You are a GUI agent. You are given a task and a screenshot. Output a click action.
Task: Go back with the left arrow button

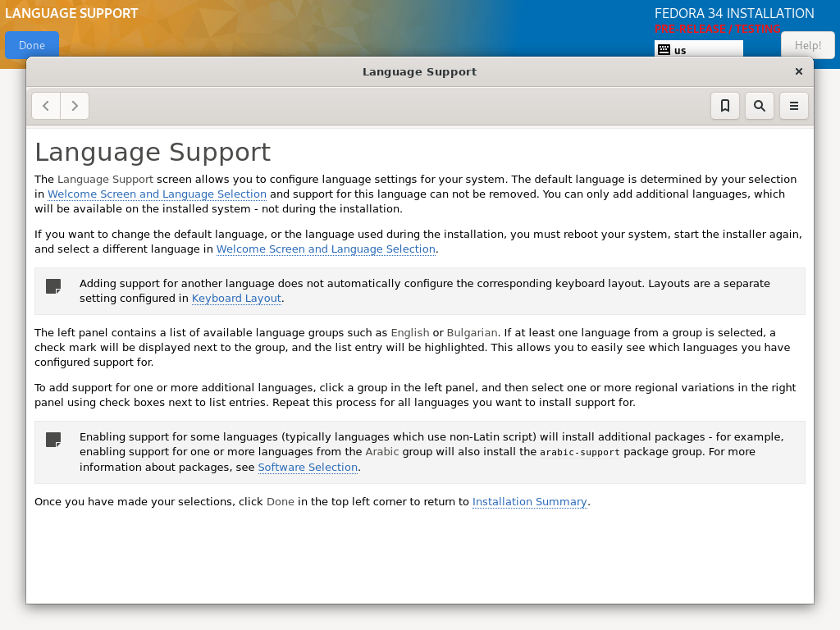pyautogui.click(x=46, y=106)
